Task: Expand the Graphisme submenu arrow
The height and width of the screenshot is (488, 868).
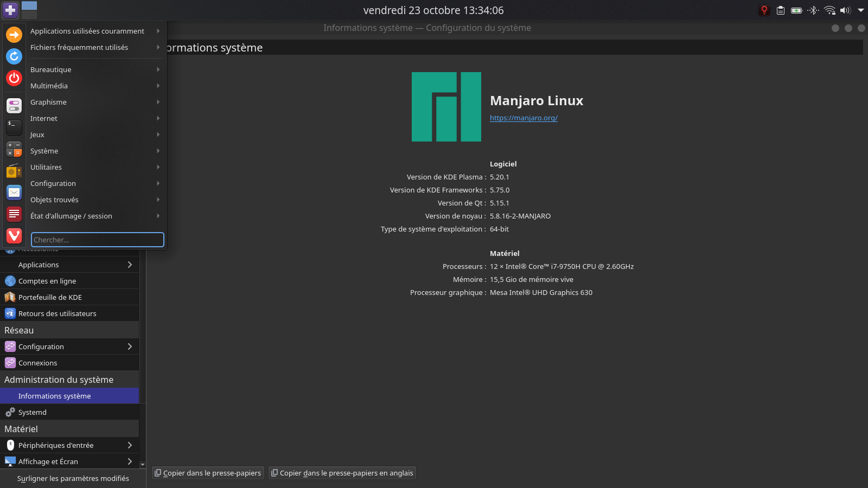Action: click(x=158, y=102)
